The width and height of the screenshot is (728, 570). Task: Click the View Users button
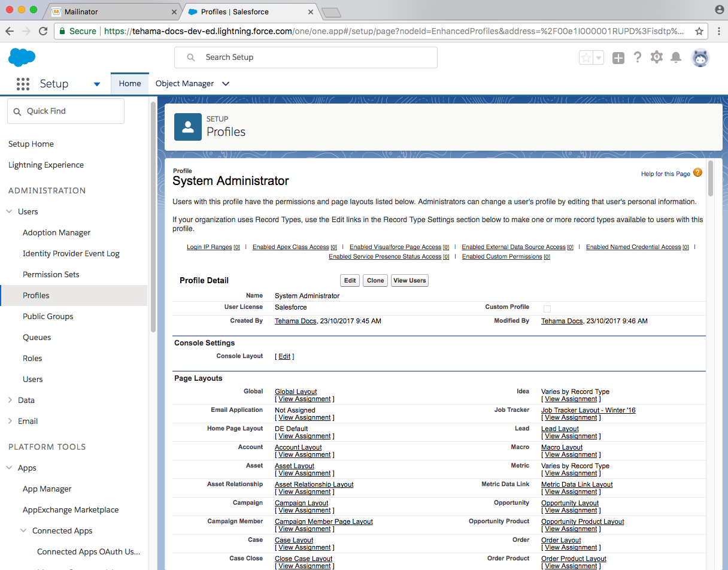pos(409,280)
